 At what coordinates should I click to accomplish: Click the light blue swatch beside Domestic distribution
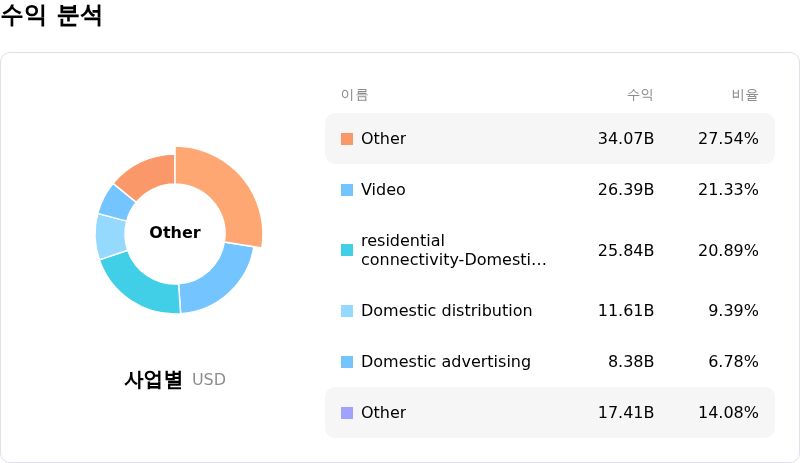click(346, 311)
